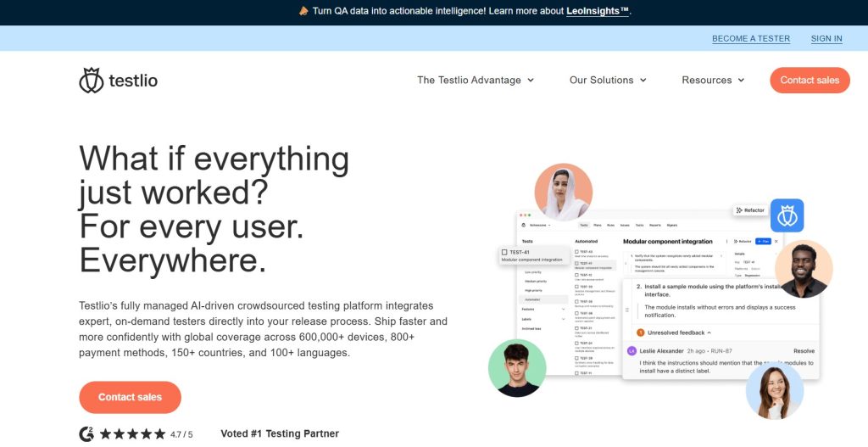Select High priority in the mockup sidebar
868x447 pixels.
[534, 290]
